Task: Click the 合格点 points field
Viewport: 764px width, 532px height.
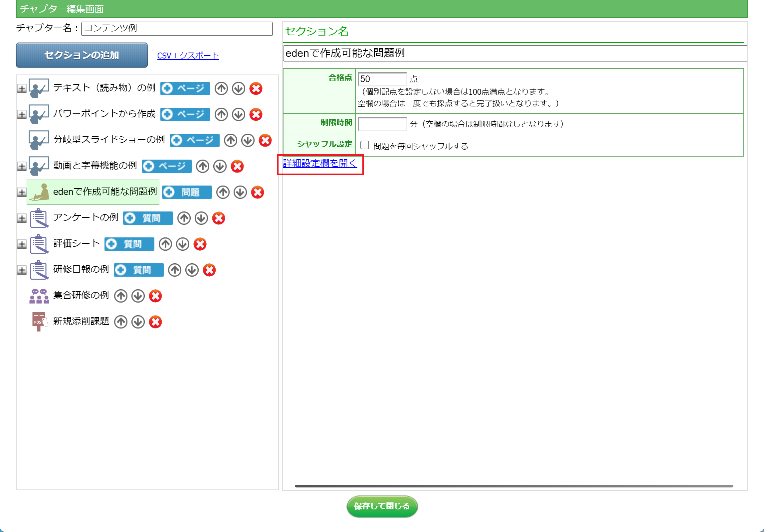Action: pyautogui.click(x=382, y=79)
